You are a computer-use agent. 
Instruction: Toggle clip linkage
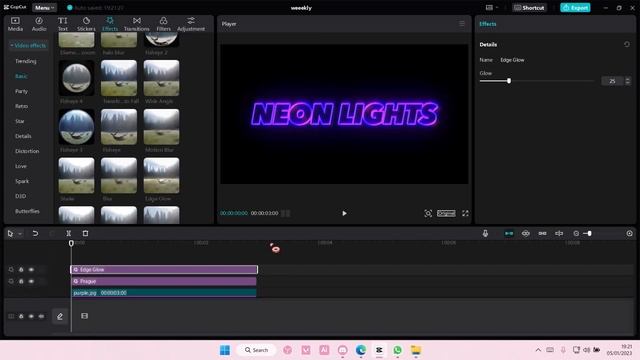coord(542,233)
